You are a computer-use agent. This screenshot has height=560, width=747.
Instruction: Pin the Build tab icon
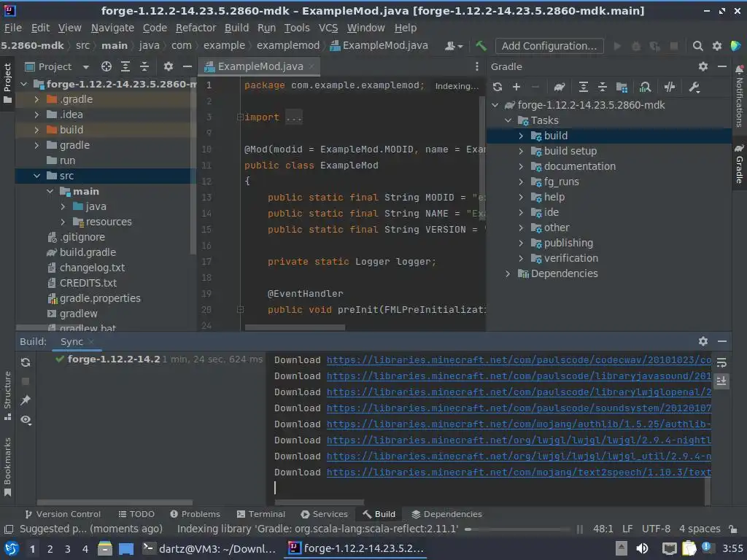coord(26,400)
